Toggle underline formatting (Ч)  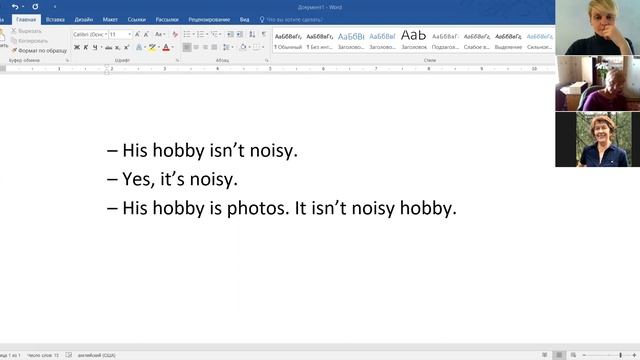coord(95,47)
